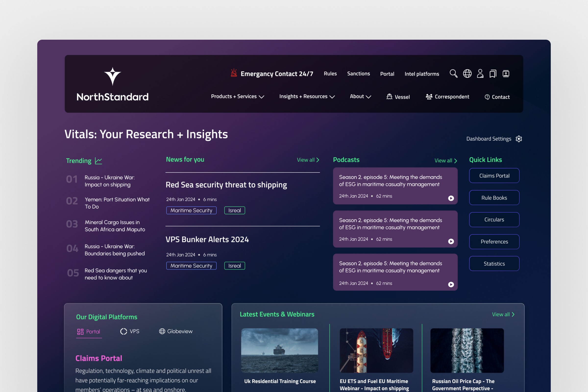This screenshot has height=392, width=588.
Task: Open Dashboard Settings gear icon
Action: 519,139
